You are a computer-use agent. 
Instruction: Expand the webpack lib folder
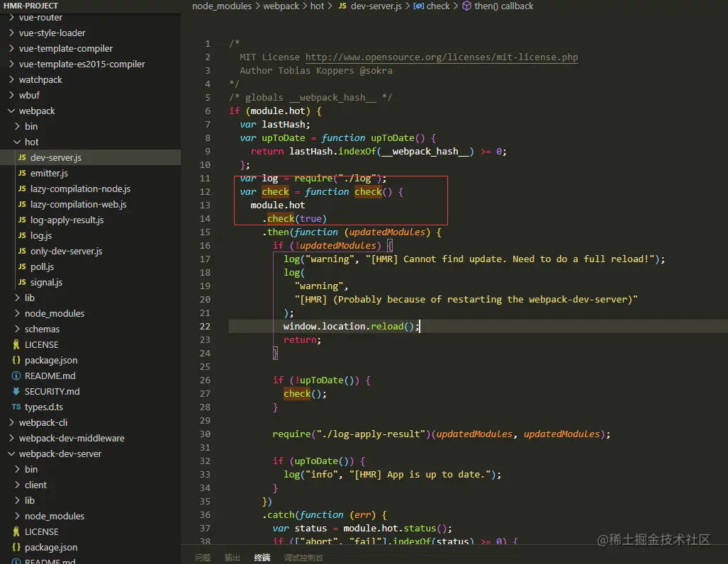(x=17, y=298)
